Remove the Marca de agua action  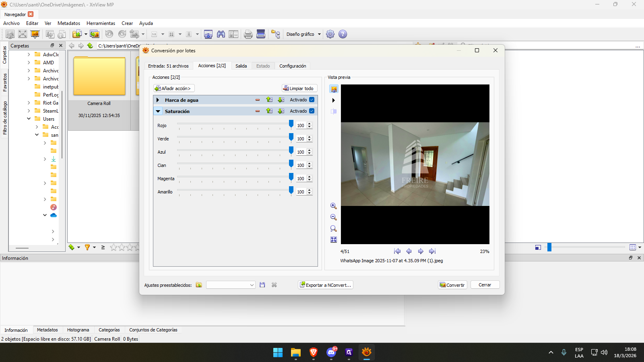pos(258,100)
